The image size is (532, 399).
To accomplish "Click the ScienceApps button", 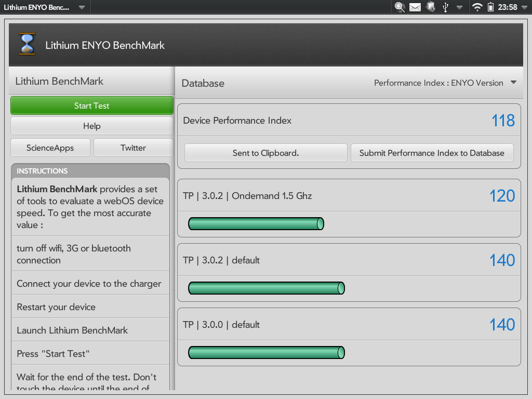I will tap(50, 148).
